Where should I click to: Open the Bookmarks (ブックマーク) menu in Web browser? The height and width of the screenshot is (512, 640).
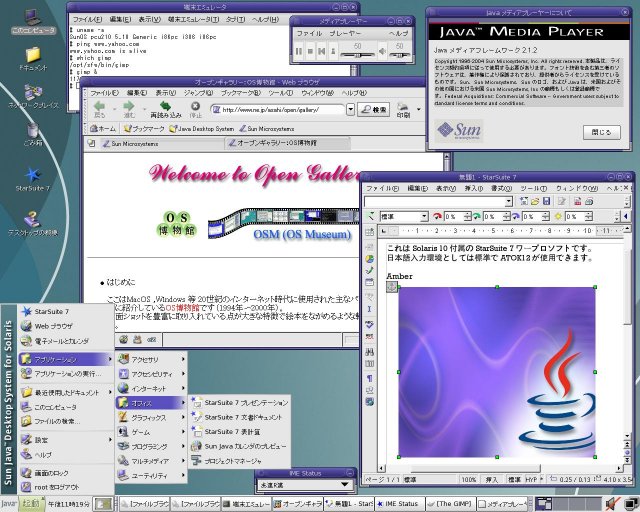240,93
